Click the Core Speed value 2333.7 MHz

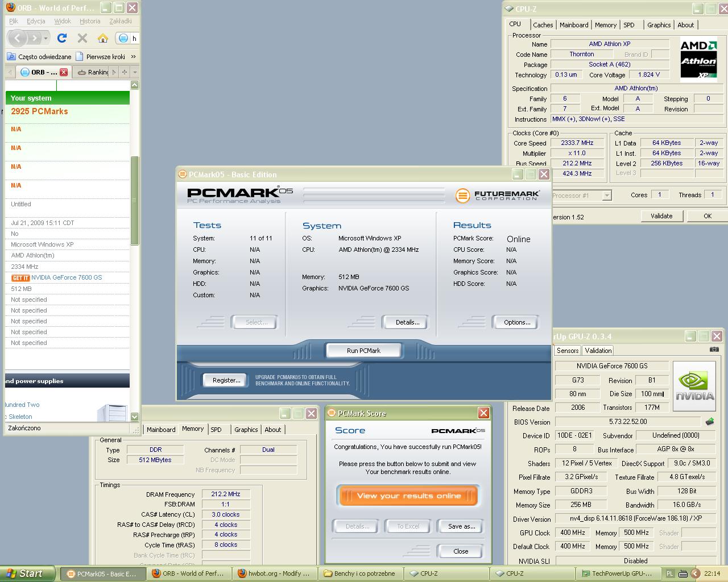pos(577,143)
